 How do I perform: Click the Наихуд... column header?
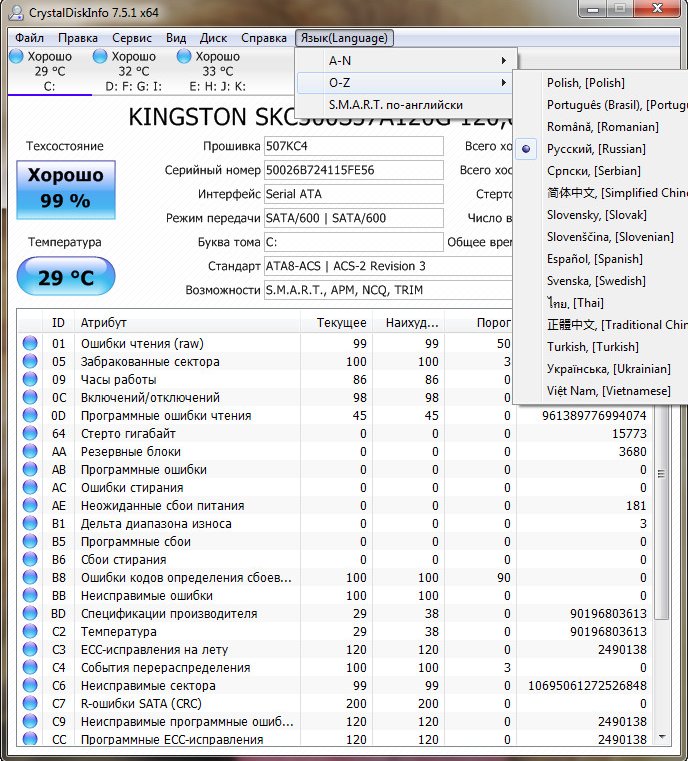pyautogui.click(x=409, y=323)
